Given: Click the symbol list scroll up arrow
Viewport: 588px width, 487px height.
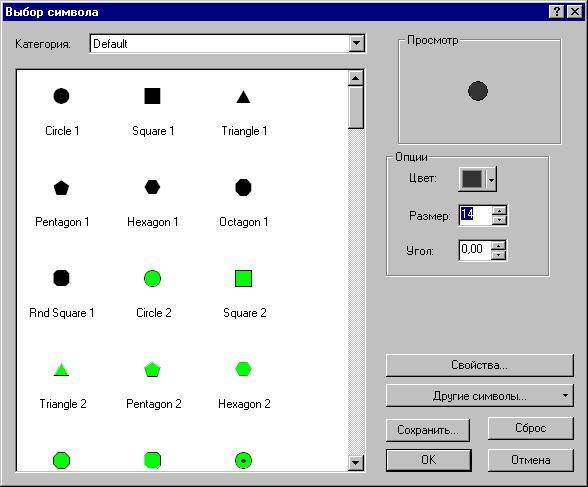Looking at the screenshot, I should pyautogui.click(x=356, y=78).
